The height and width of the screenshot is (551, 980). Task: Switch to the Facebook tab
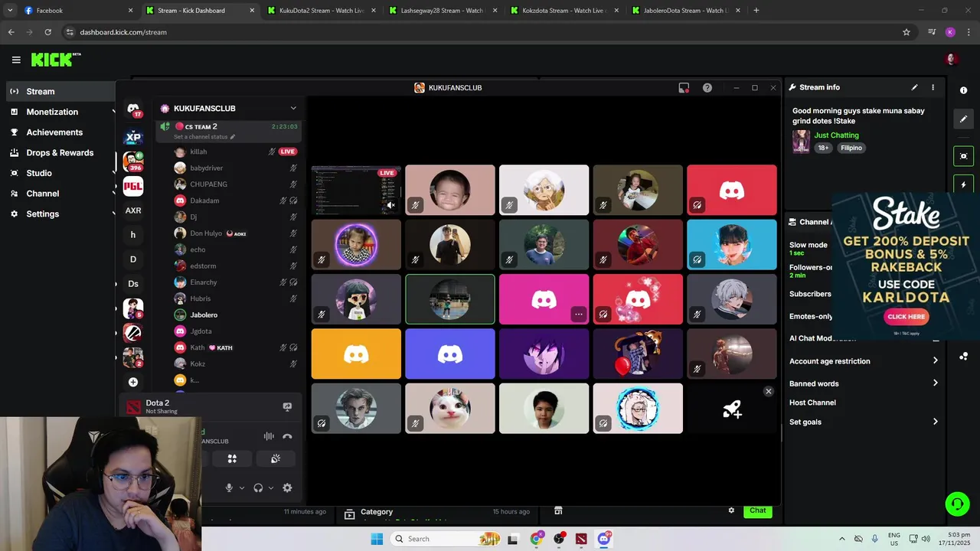(x=77, y=11)
